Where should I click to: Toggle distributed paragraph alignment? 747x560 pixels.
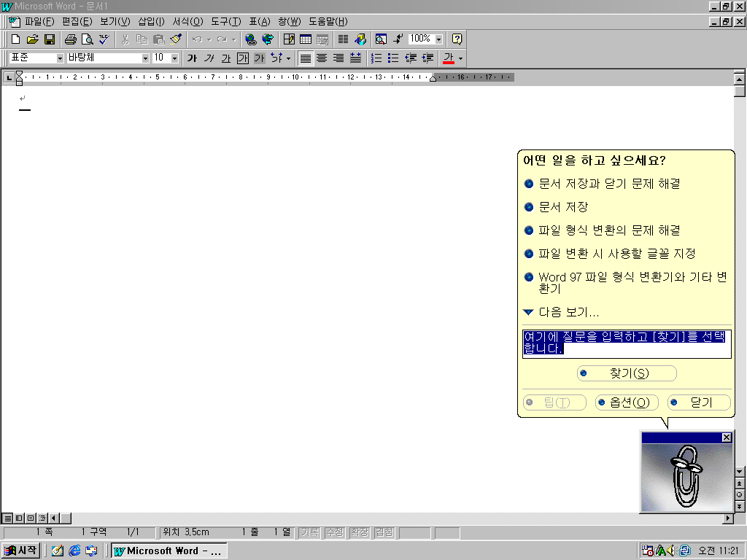click(356, 58)
